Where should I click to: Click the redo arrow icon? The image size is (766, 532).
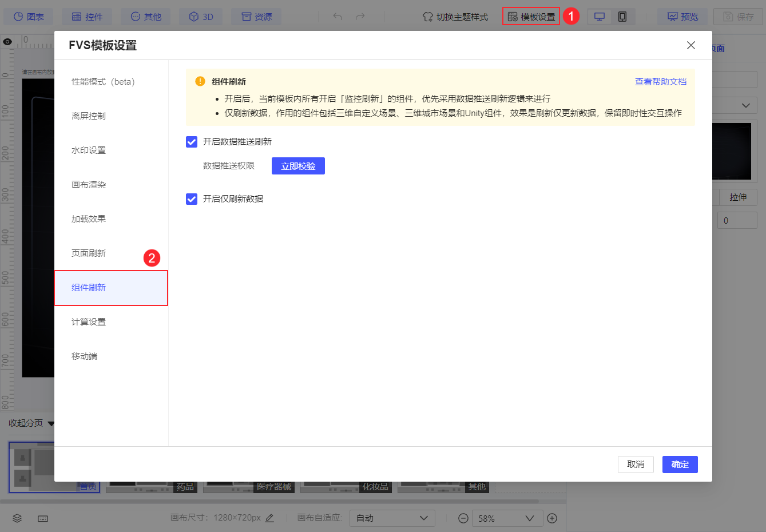click(360, 17)
